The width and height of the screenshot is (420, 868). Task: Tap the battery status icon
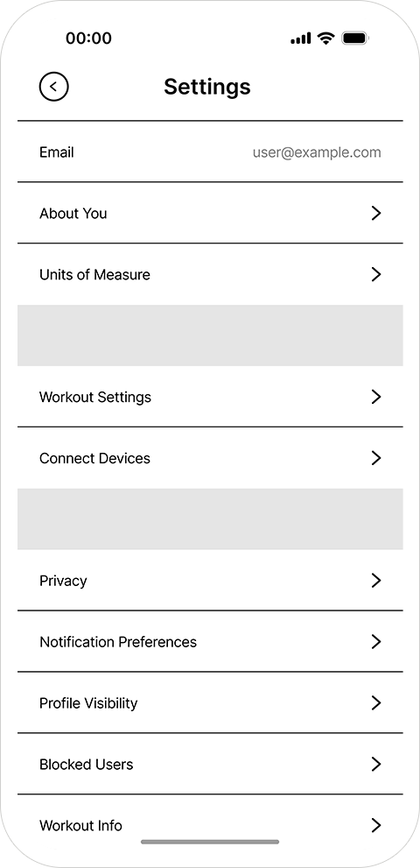pos(355,39)
